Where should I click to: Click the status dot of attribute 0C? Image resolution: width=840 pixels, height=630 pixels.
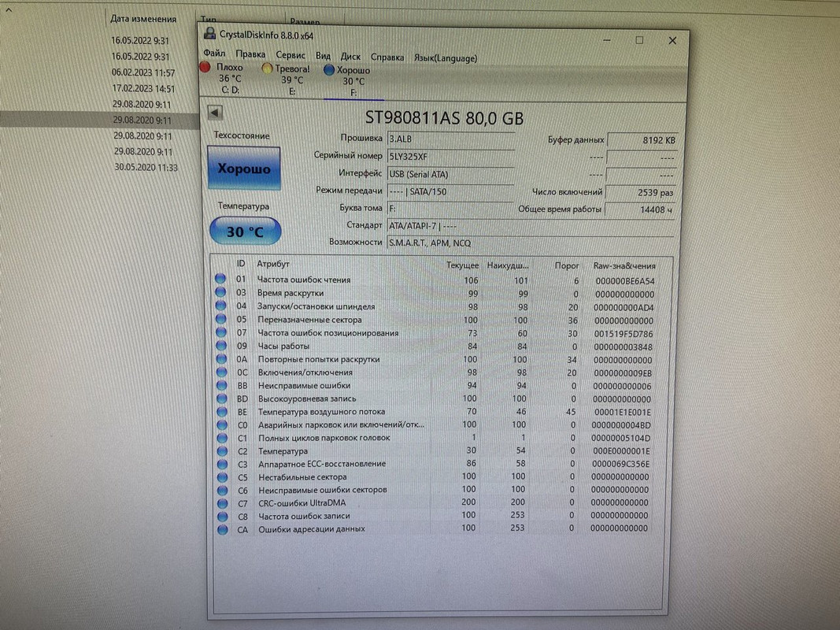[221, 372]
